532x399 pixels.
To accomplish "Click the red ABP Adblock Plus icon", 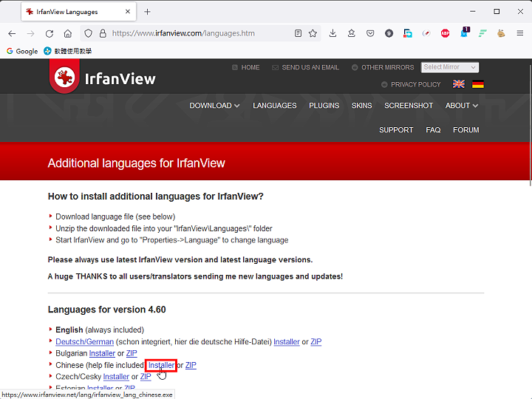I will coord(445,33).
